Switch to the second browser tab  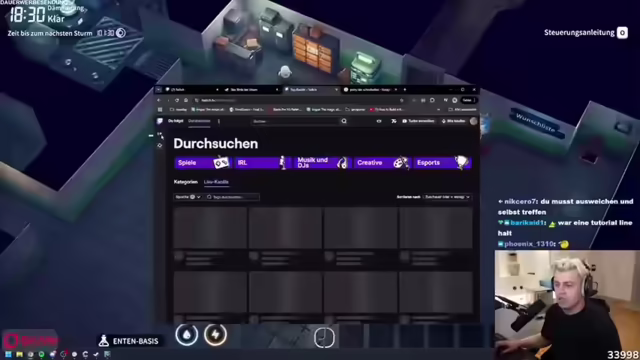(251, 89)
